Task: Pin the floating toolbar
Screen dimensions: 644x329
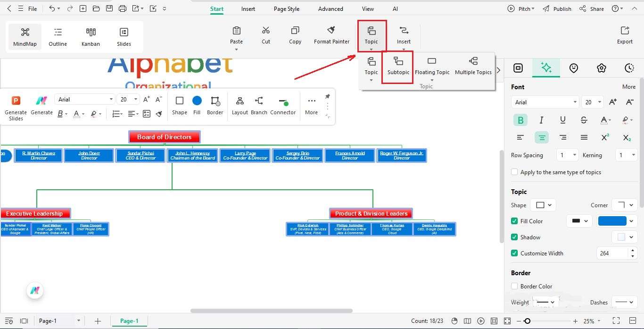Action: tap(328, 96)
